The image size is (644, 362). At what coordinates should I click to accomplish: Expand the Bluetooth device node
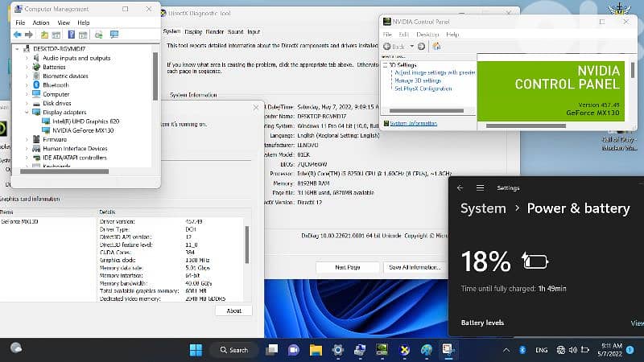tap(27, 85)
